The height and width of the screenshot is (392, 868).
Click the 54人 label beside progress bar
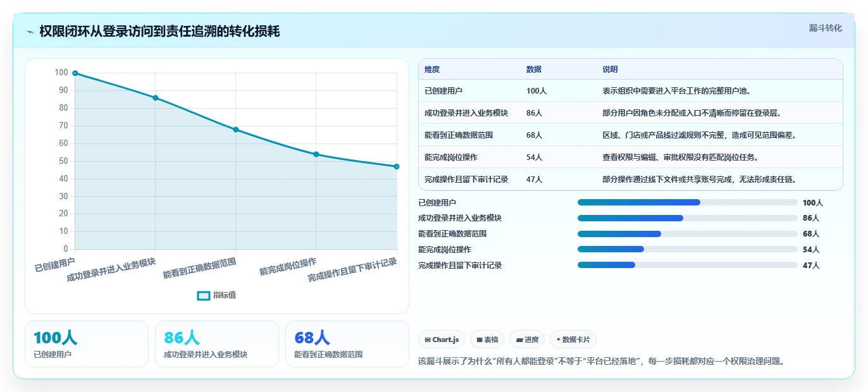pyautogui.click(x=811, y=250)
